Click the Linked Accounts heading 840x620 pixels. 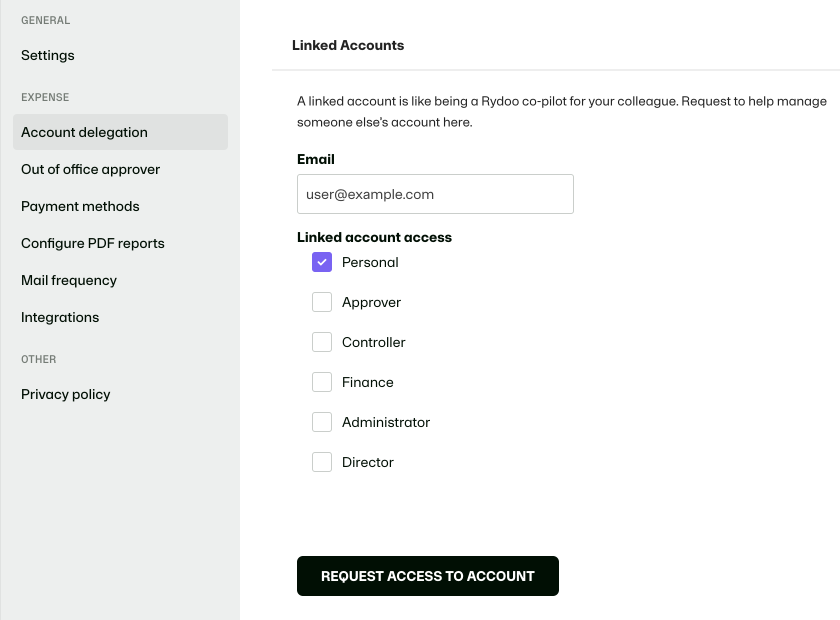coord(348,45)
